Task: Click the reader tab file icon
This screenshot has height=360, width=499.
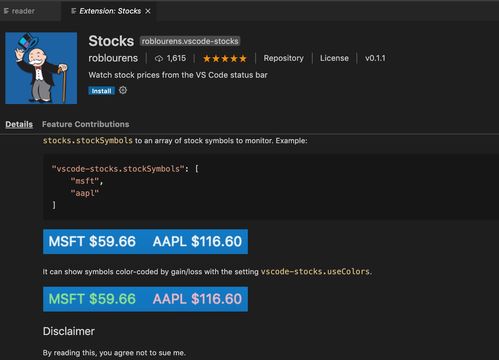Action: point(6,11)
